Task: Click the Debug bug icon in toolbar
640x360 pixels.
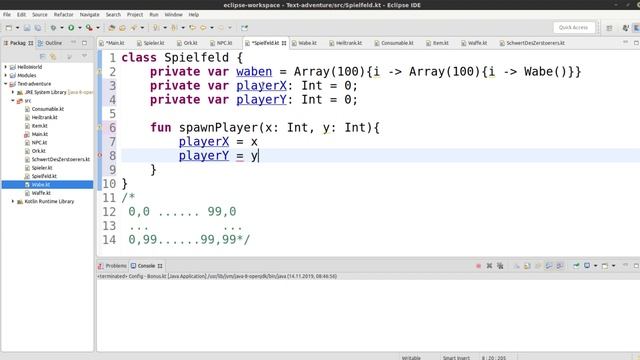Action: (53, 28)
